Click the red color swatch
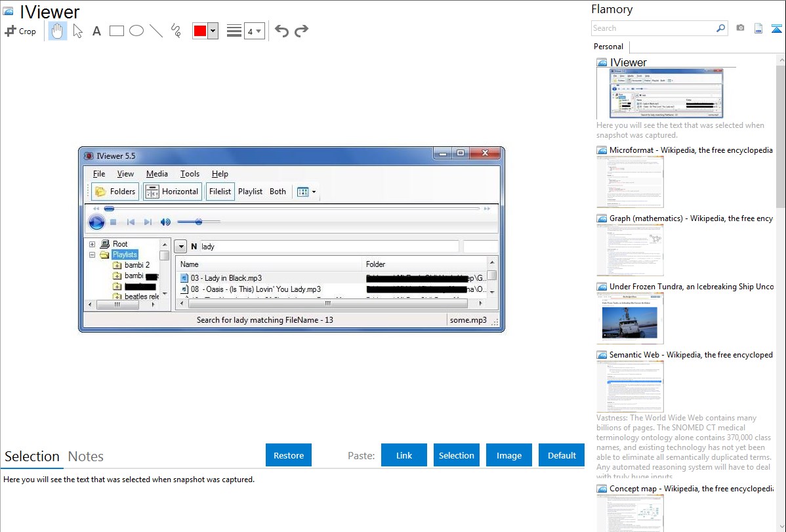The height and width of the screenshot is (532, 786). tap(199, 31)
